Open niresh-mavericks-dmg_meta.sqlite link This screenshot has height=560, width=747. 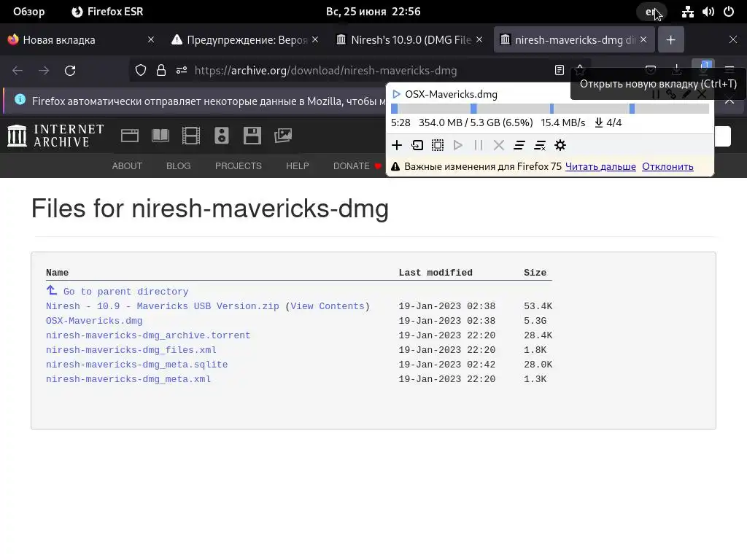pos(136,365)
